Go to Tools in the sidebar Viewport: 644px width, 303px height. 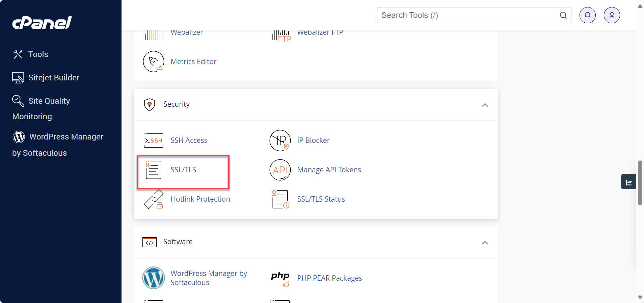[38, 54]
